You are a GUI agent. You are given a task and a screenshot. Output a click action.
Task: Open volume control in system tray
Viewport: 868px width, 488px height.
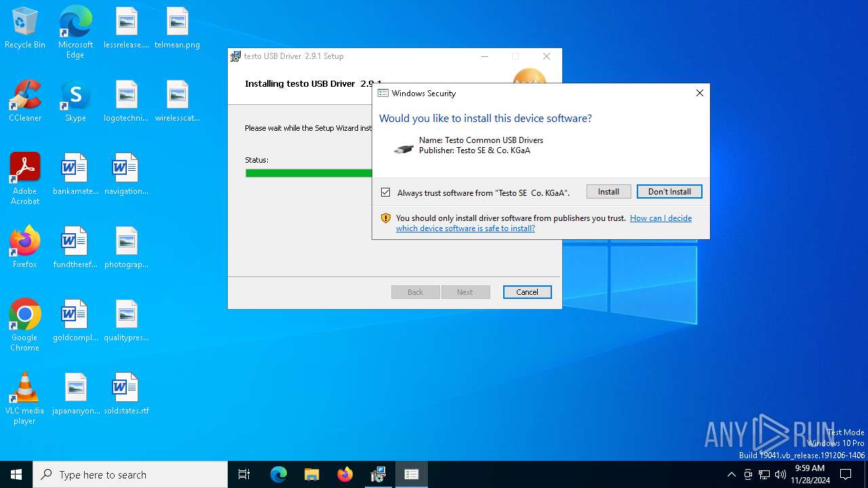pos(781,474)
